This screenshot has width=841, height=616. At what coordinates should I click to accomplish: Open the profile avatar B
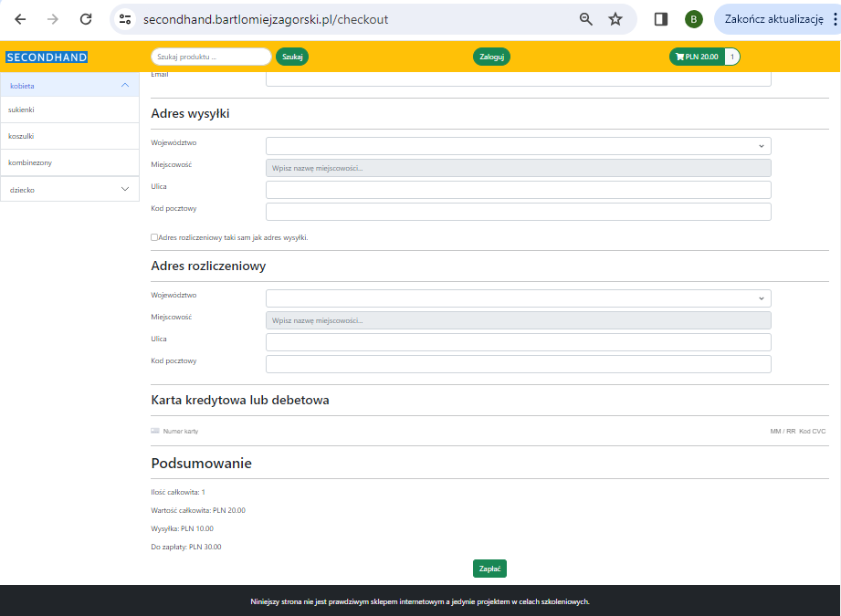click(693, 19)
